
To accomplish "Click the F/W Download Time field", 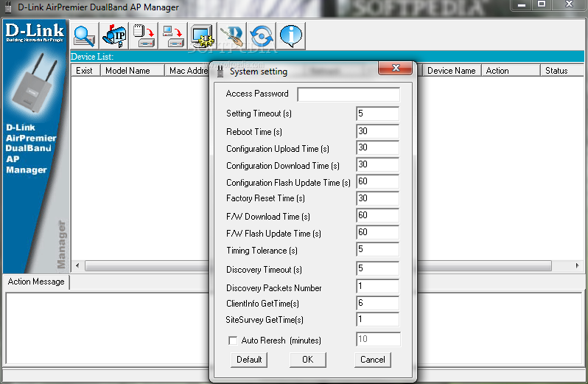I will [x=377, y=215].
